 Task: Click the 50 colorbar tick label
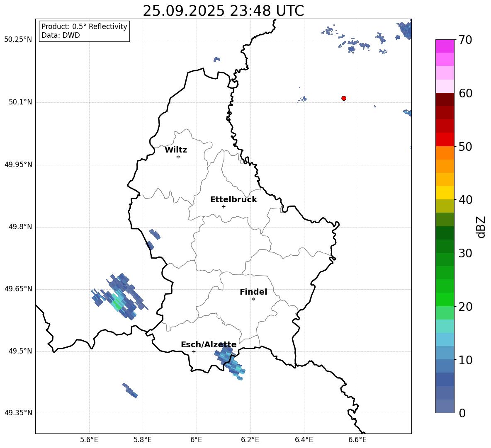pos(465,147)
